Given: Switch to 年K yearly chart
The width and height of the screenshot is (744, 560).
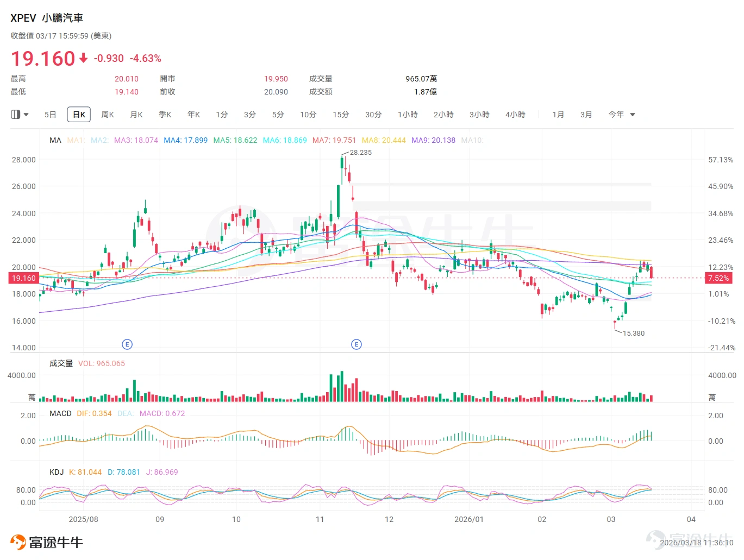Looking at the screenshot, I should [x=194, y=115].
